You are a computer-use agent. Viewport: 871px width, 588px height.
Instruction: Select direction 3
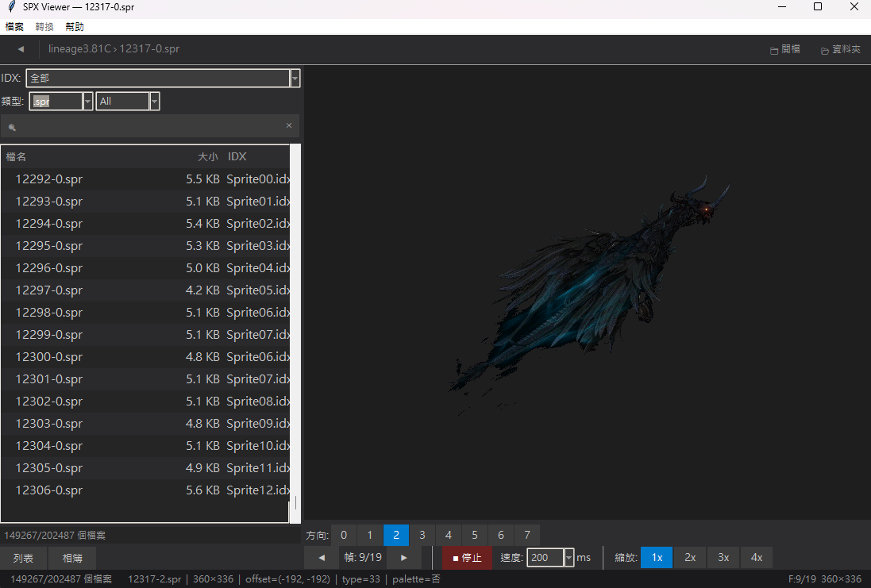[422, 536]
